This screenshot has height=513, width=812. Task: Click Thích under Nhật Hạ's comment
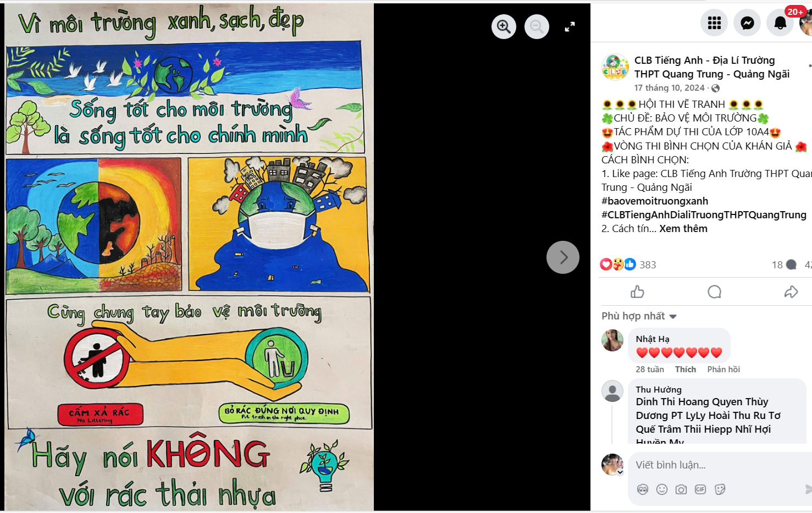pyautogui.click(x=686, y=369)
